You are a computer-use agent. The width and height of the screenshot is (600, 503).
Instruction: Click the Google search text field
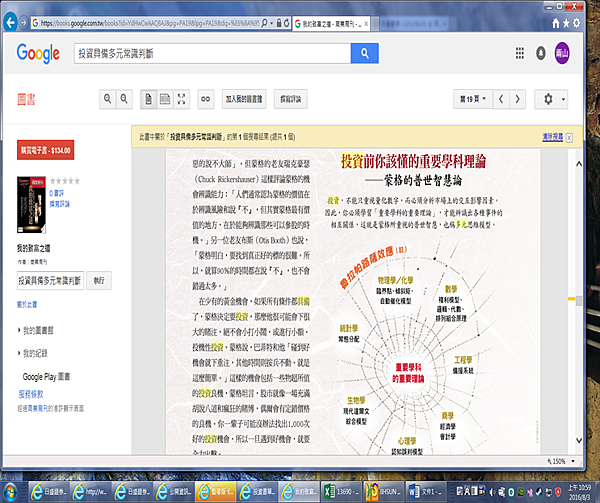click(x=212, y=53)
